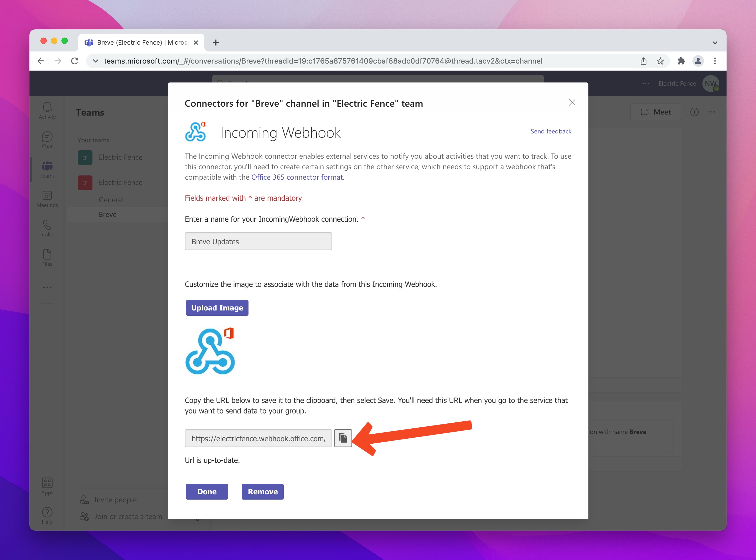Screen dimensions: 756x560
Task: Open the General channel
Action: pos(111,200)
